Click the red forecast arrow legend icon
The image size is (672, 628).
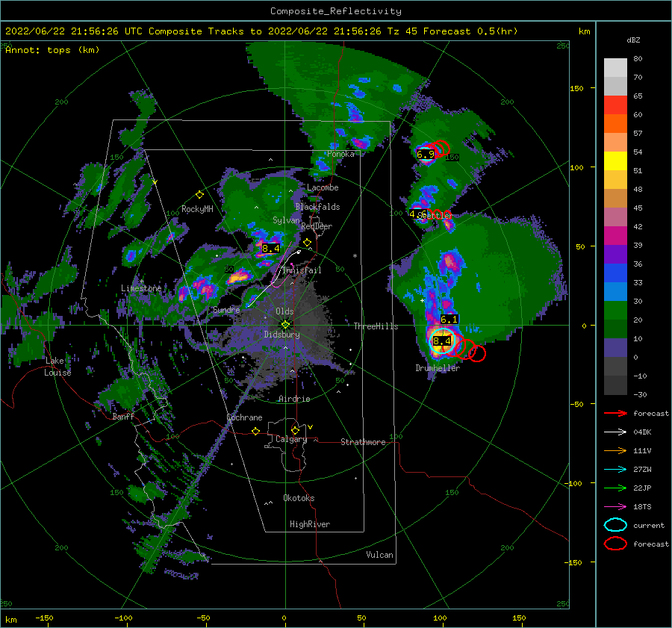[615, 413]
